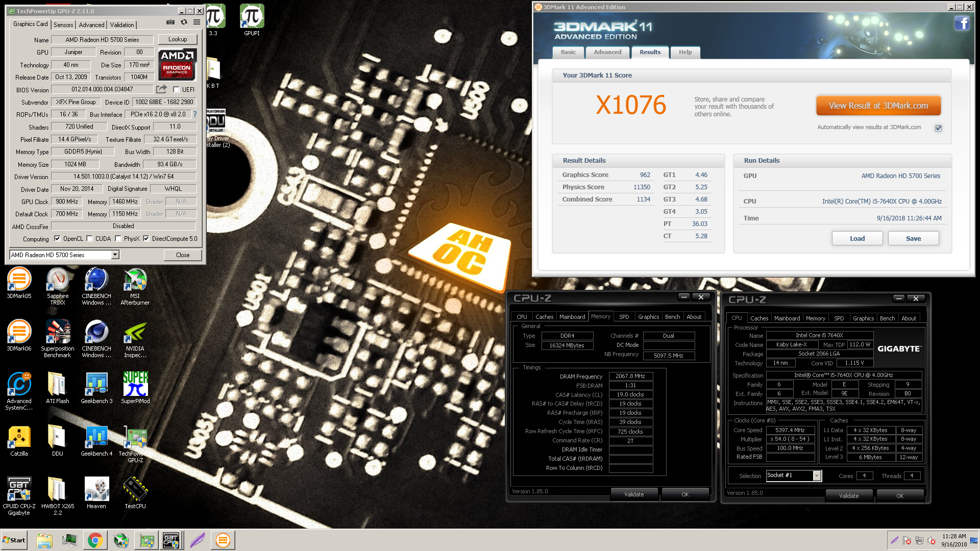Click the bus interface question mark
The height and width of the screenshot is (551, 980).
(x=194, y=114)
